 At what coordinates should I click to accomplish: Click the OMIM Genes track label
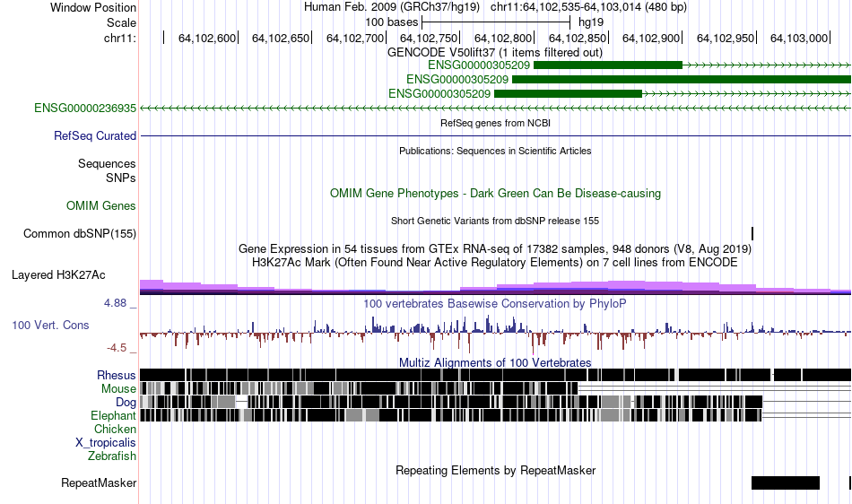point(101,206)
